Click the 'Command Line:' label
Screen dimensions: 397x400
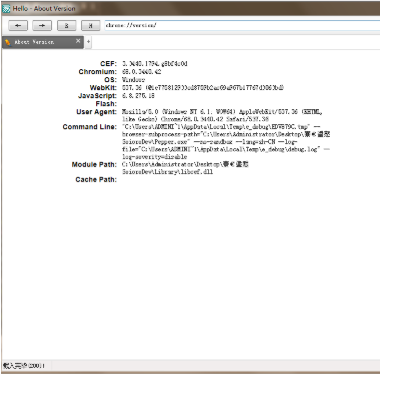tap(90, 127)
